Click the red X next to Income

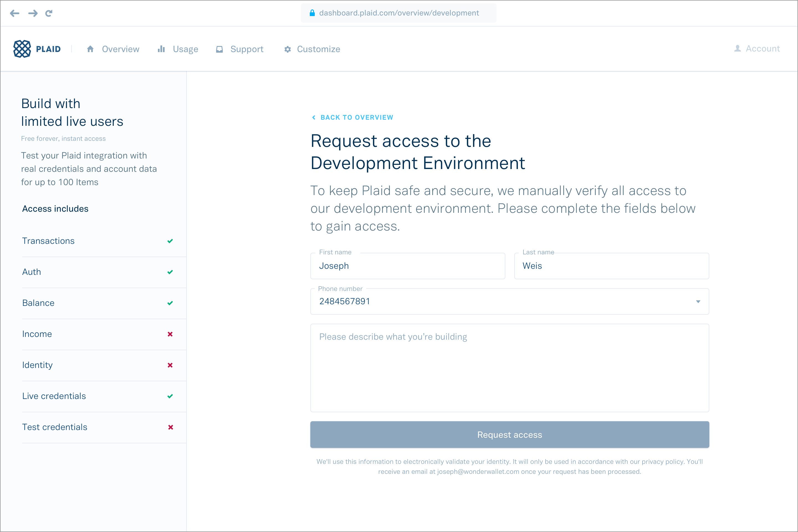tap(170, 334)
